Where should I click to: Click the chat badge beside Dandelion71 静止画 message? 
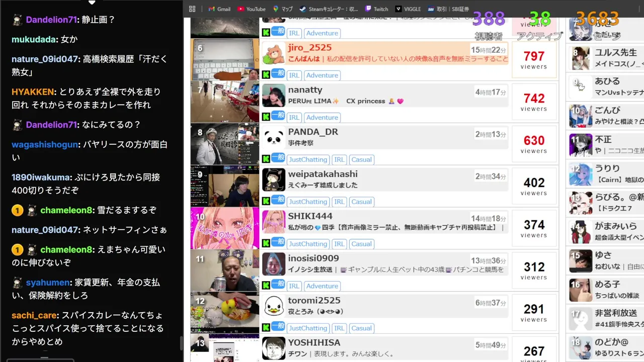[17, 20]
